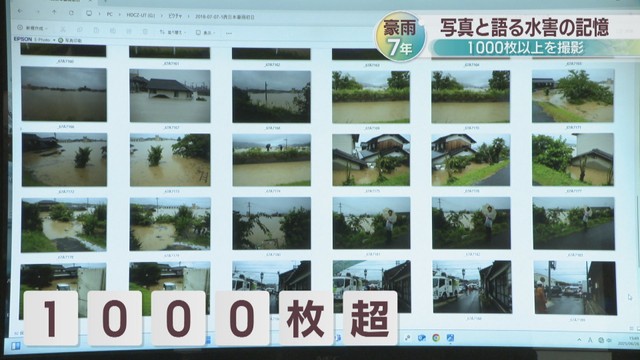Open the Photos app on taskbar

tap(450, 338)
